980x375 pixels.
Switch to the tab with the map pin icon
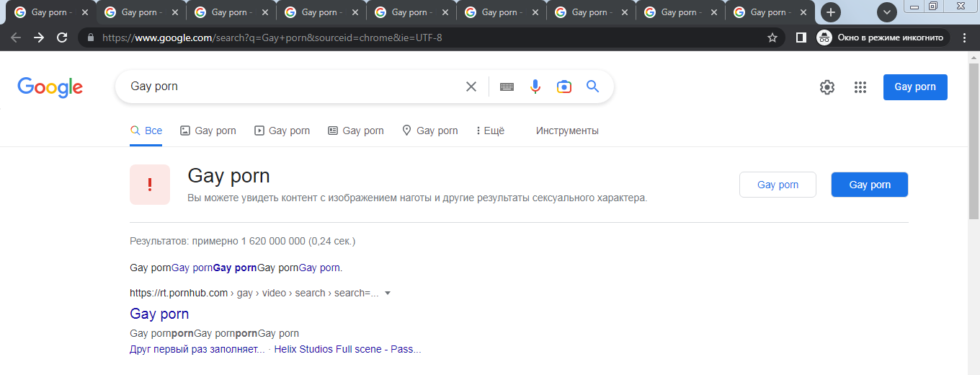[x=430, y=131]
